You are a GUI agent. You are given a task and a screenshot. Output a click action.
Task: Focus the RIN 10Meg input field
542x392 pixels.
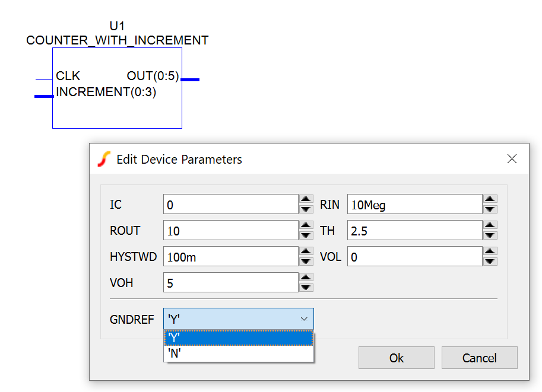coord(414,205)
